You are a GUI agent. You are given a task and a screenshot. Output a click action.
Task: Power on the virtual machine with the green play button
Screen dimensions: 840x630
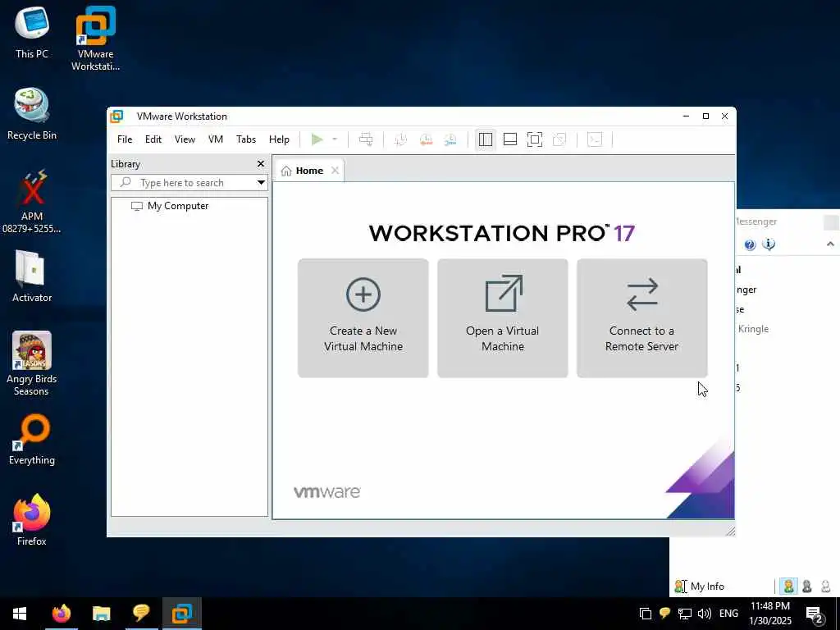point(317,139)
